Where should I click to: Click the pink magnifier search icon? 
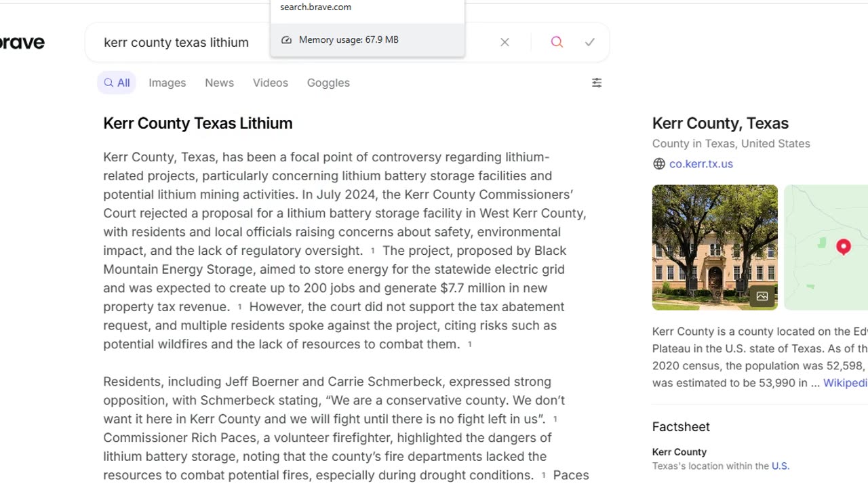[x=557, y=42]
